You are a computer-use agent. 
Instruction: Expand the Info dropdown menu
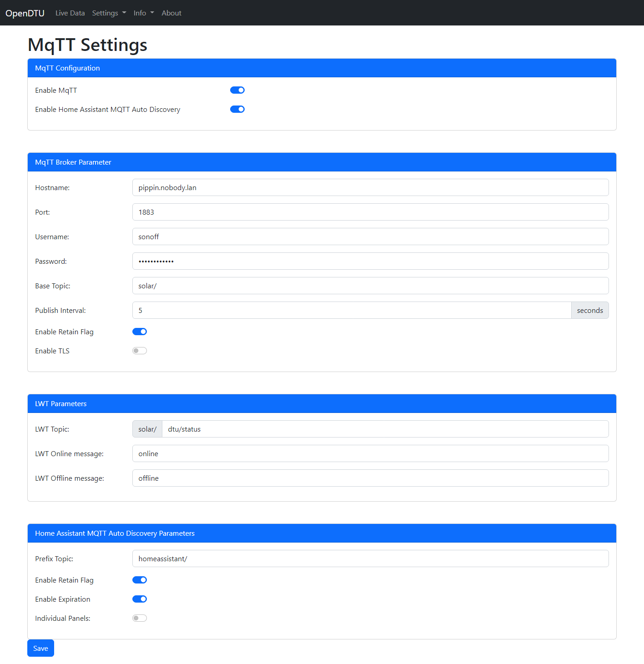tap(143, 13)
